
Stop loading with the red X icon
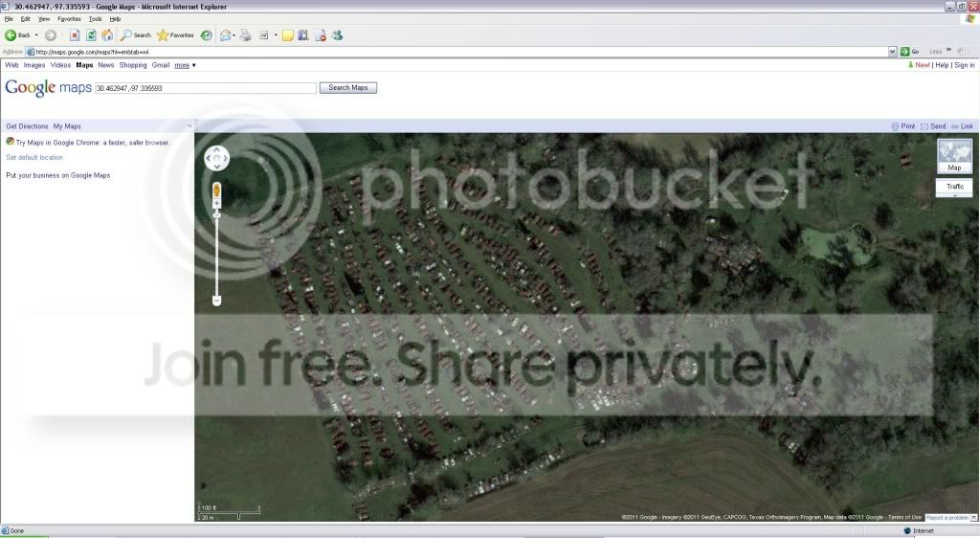[75, 35]
